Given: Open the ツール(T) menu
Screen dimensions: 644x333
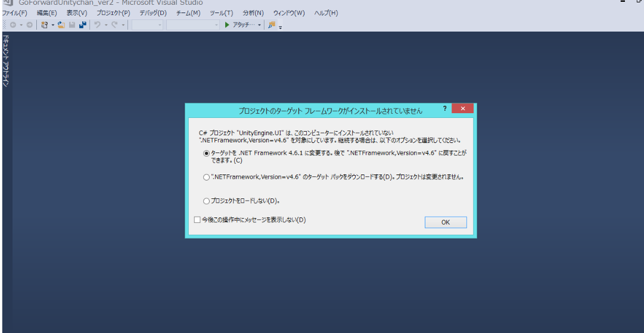Looking at the screenshot, I should point(222,13).
